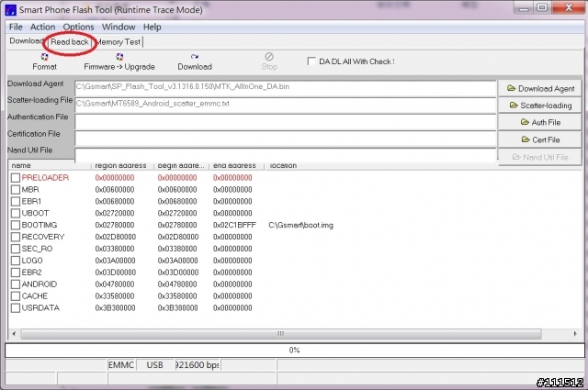Tick the SEC_RO partition checkbox
Image resolution: width=588 pixels, height=390 pixels.
pos(16,249)
